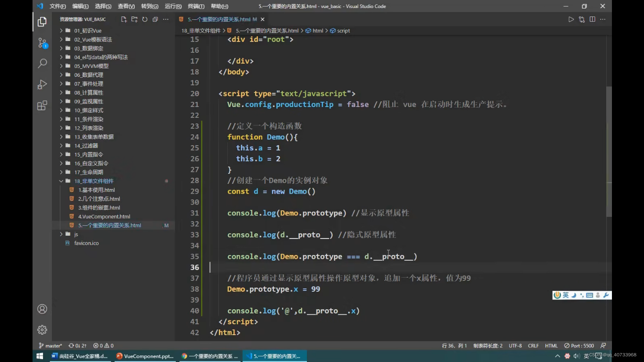Change indentation via 制表符长度: 2

coord(487,346)
